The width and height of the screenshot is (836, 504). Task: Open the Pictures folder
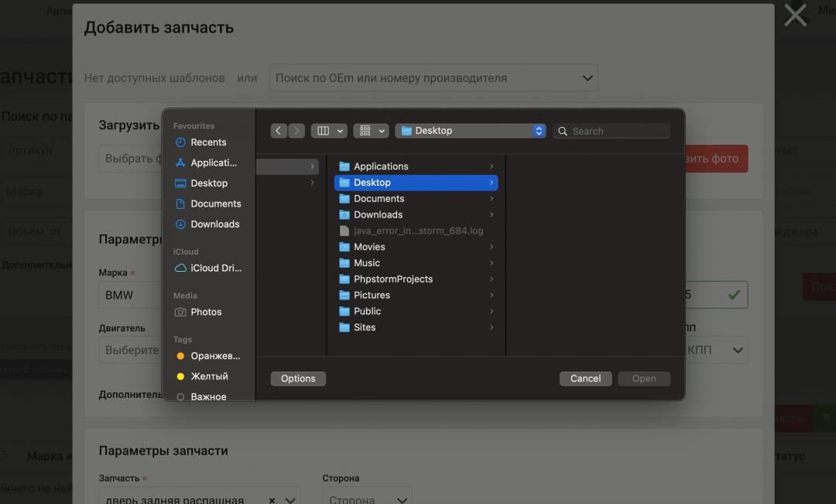(x=372, y=295)
